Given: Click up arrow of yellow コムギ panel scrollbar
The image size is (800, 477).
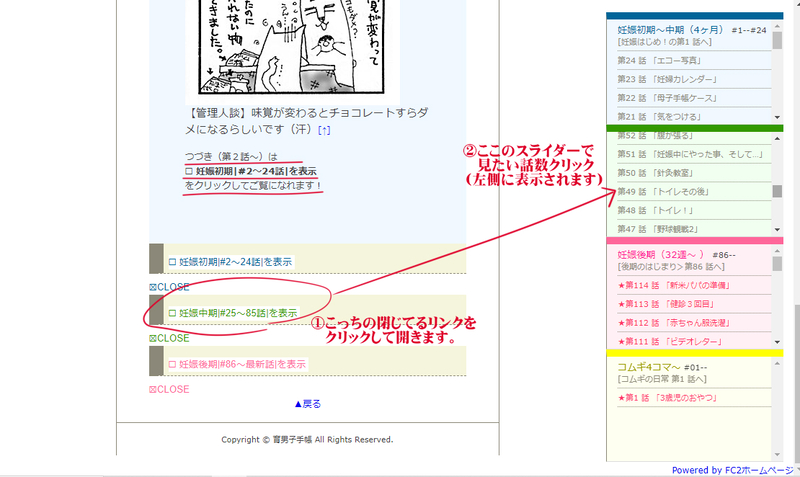Looking at the screenshot, I should [777, 363].
